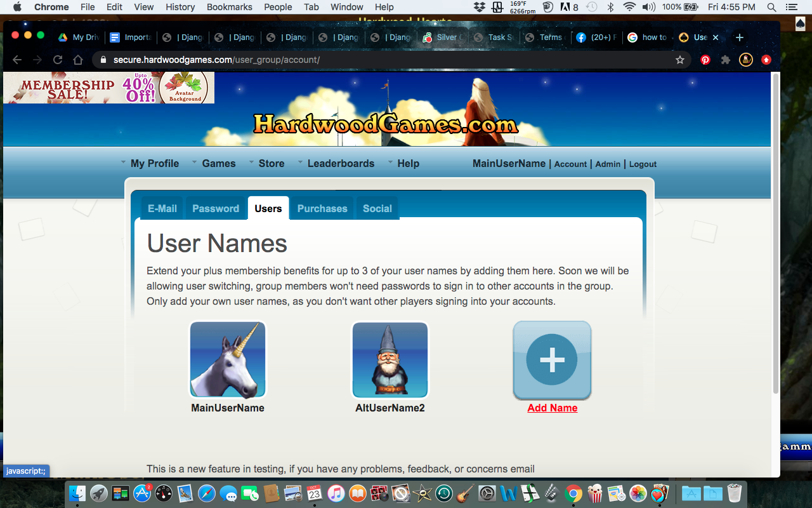Click the red Chrome update arrow icon
Image resolution: width=812 pixels, height=508 pixels.
coord(766,60)
